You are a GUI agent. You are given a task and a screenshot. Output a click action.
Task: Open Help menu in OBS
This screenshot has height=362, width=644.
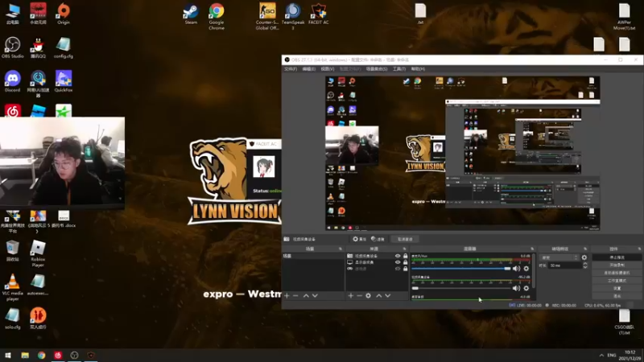point(418,69)
